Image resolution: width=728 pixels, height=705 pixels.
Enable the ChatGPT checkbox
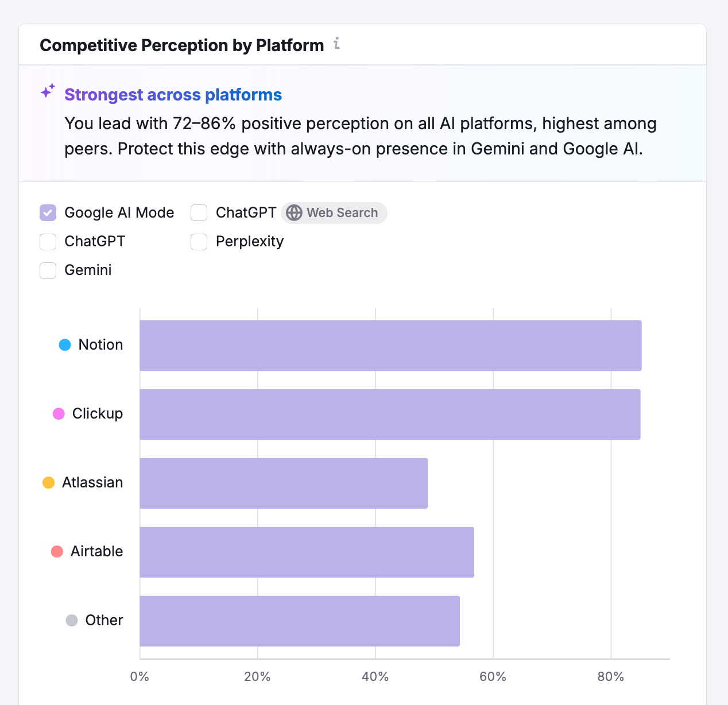[x=48, y=242]
